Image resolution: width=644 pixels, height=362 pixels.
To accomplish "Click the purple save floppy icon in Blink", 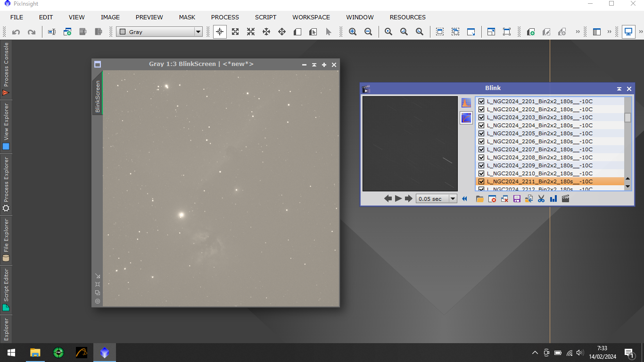I will point(517,199).
